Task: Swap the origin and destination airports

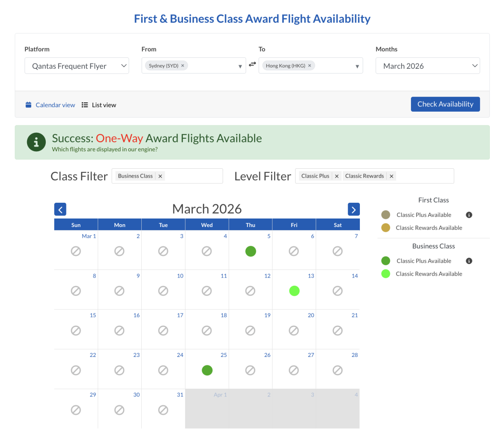Action: pyautogui.click(x=252, y=64)
